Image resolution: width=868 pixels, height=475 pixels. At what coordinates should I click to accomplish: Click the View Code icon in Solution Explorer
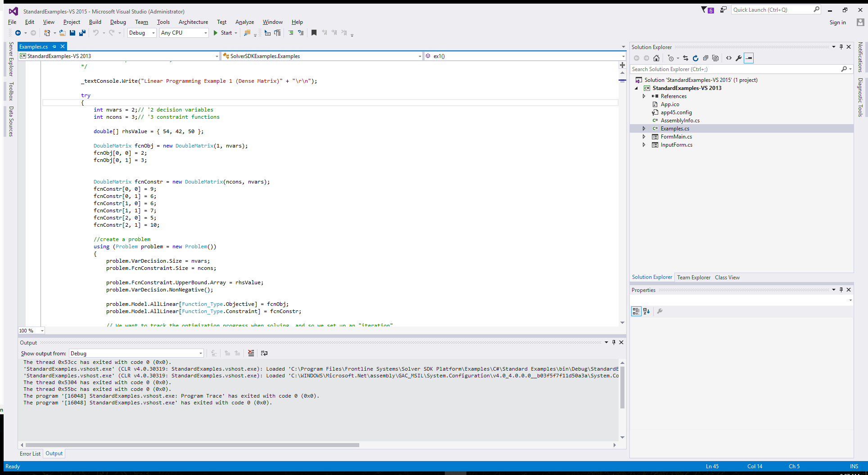(x=728, y=58)
